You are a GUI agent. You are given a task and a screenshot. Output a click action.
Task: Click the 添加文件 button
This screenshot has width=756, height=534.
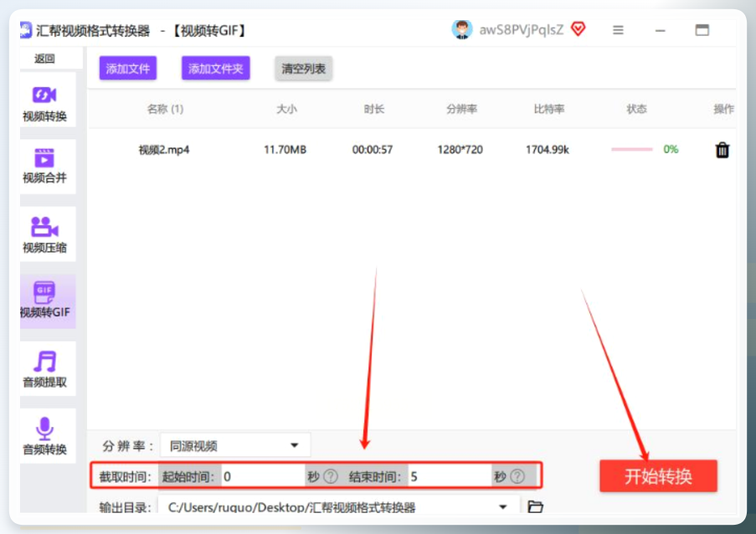[x=128, y=69]
